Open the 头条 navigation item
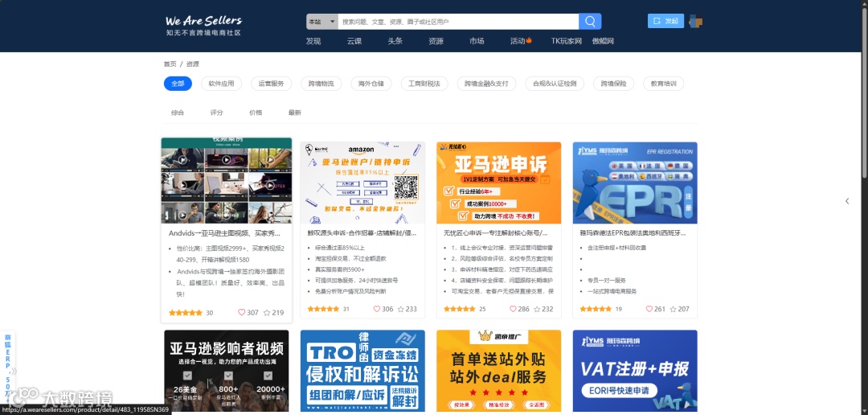 click(395, 41)
